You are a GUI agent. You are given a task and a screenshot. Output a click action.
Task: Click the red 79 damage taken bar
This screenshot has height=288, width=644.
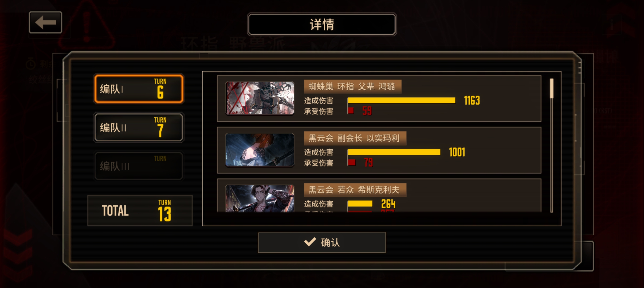click(x=352, y=162)
